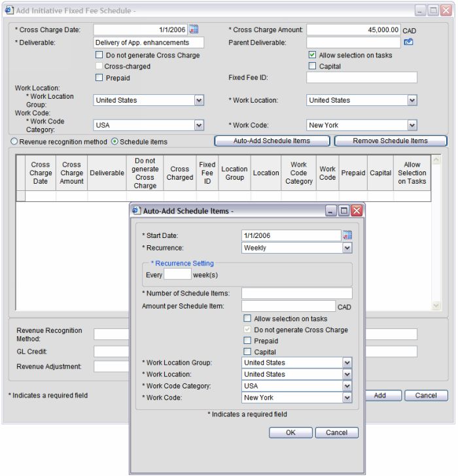Open Parent Deliverable lookup icon
Viewport: 458px width, 476px height.
[x=409, y=42]
